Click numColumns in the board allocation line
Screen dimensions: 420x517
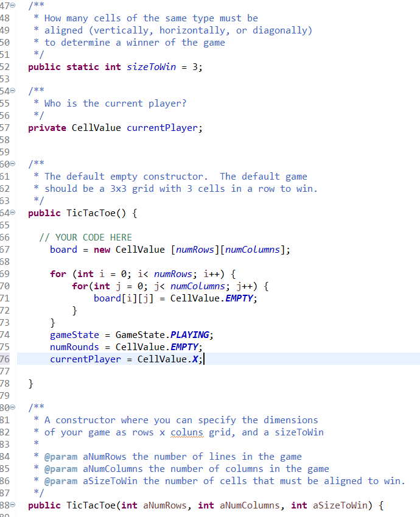click(253, 250)
